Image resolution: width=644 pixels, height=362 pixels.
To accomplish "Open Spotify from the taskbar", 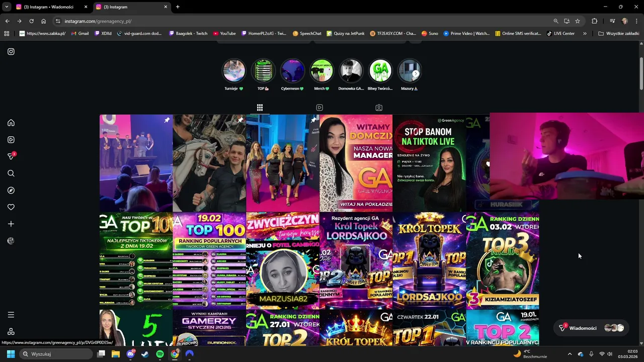I will [x=160, y=354].
